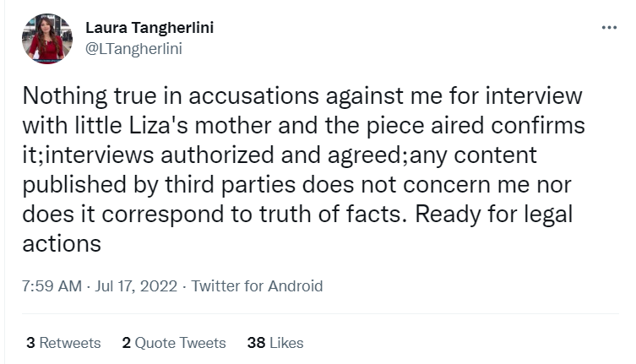This screenshot has width=636, height=364.
Task: Click the retweet count number 3
Action: pyautogui.click(x=30, y=343)
